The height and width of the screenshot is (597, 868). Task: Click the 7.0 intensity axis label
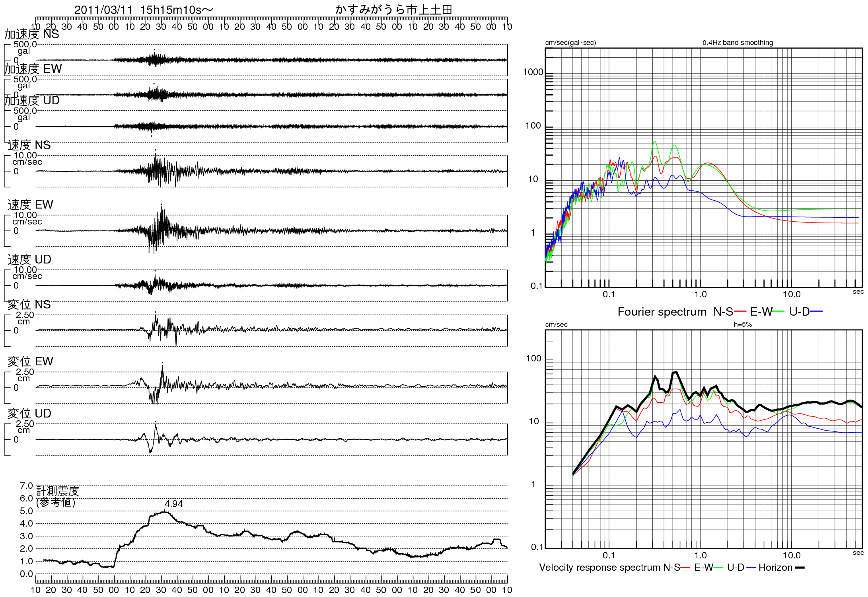pos(26,486)
